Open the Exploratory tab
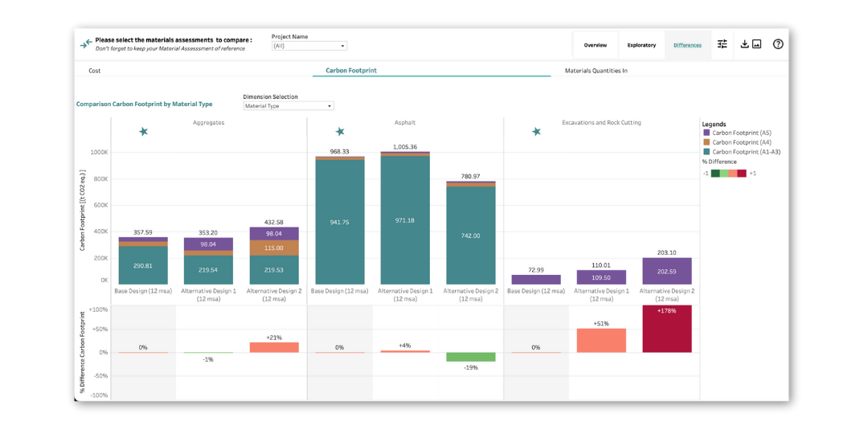The image size is (868, 434). tap(641, 45)
